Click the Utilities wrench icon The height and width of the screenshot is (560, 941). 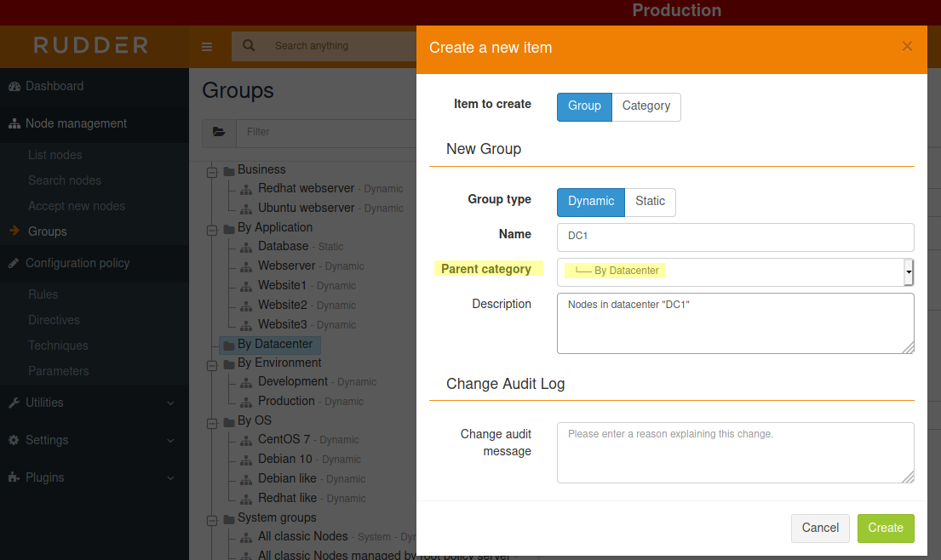14,402
